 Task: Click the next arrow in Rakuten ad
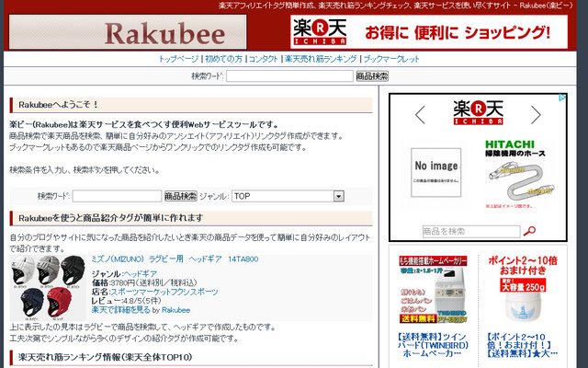pos(536,115)
